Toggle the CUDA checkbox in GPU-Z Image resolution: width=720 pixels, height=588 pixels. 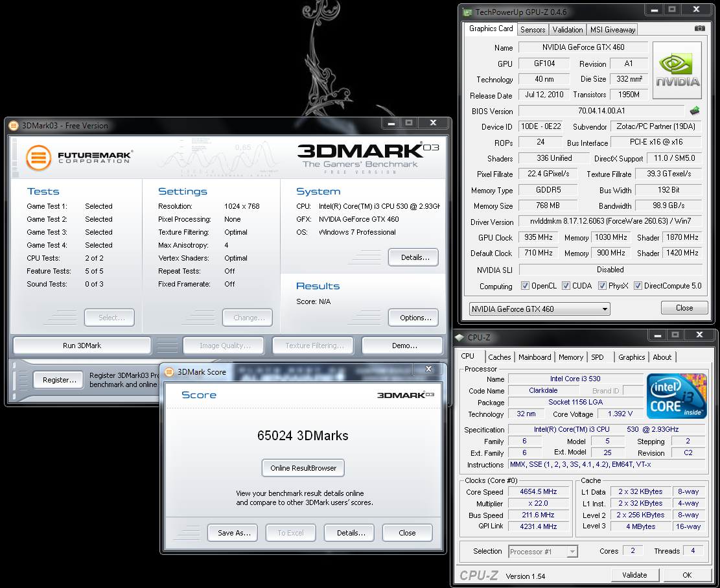coord(566,286)
